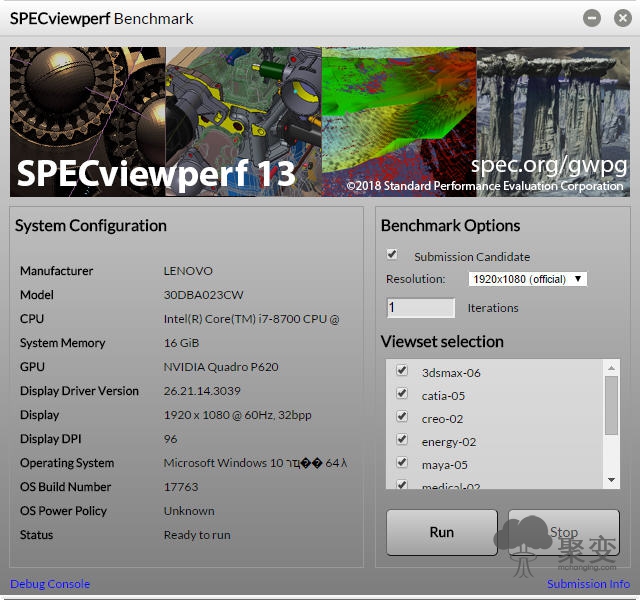Click the Viewset selection heading
The image size is (640, 600).
[x=442, y=342]
